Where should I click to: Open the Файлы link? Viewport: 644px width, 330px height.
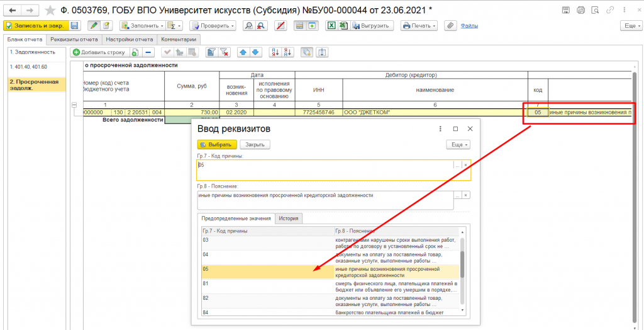tap(469, 26)
